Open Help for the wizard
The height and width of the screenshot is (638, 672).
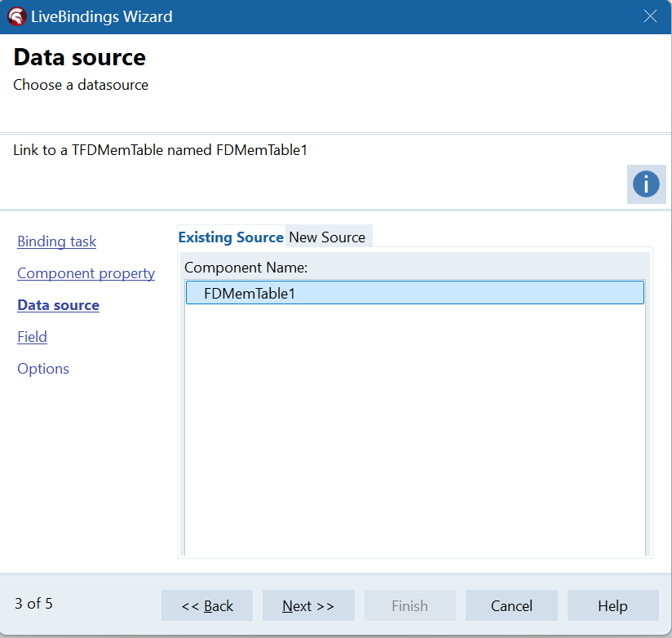(x=612, y=605)
